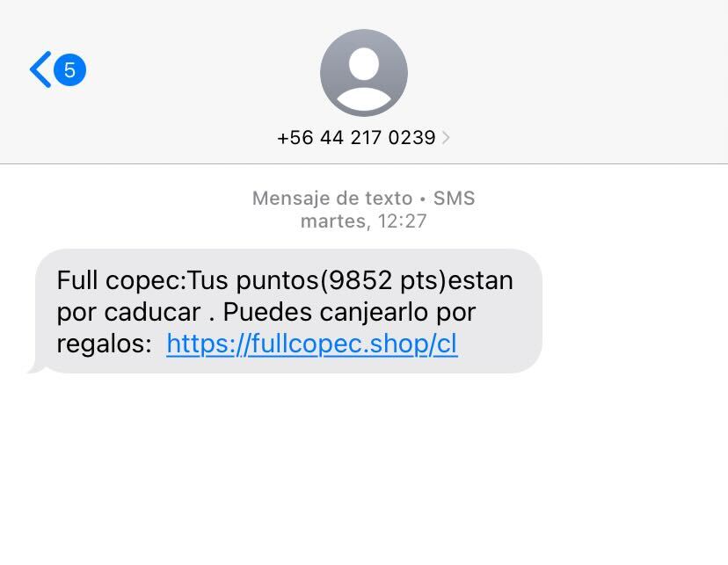
Task: Click the 'martes, 12:27' timestamp
Action: tap(363, 221)
